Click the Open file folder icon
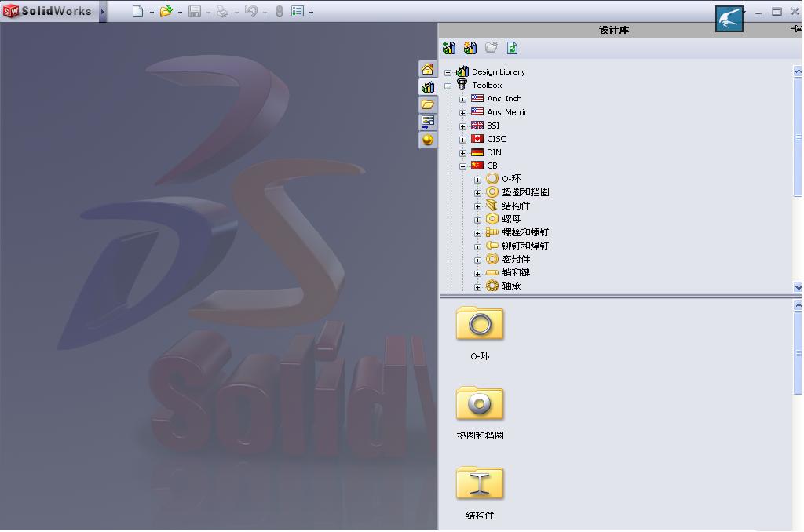This screenshot has height=532, width=804. point(166,11)
